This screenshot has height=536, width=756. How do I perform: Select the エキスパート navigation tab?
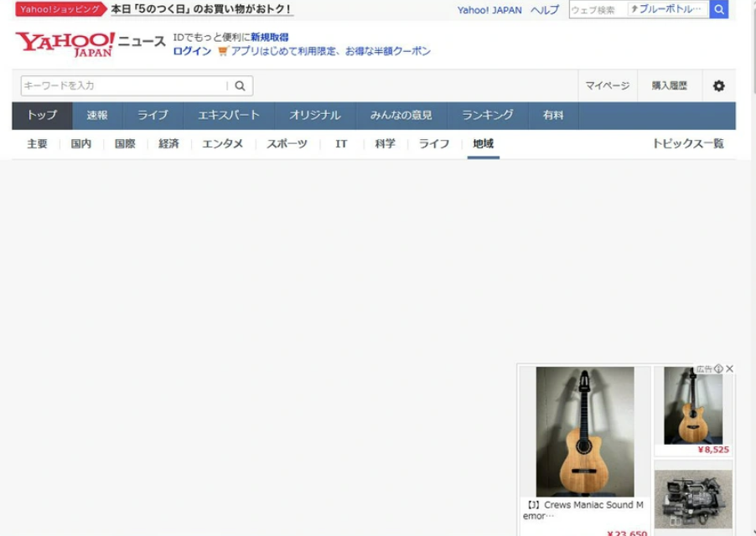click(x=229, y=116)
